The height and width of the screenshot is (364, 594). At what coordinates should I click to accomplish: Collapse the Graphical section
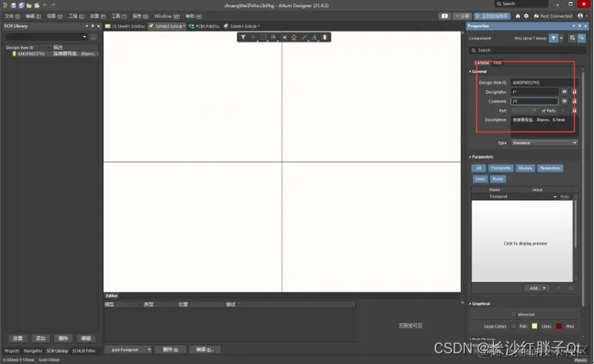coord(470,303)
